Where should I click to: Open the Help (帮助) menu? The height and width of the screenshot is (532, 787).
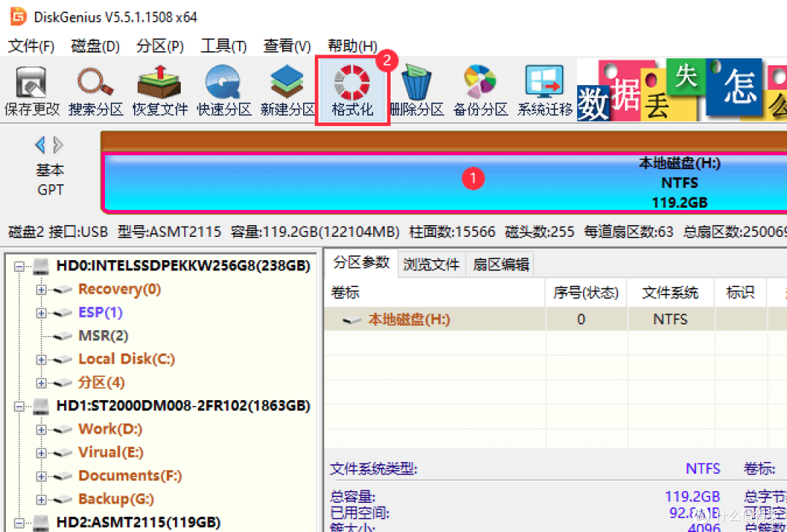pos(353,46)
